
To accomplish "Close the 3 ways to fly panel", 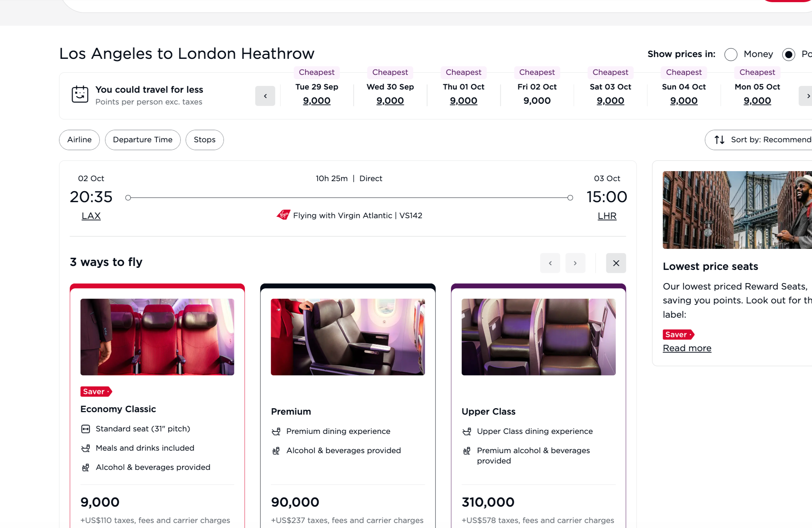I will pos(616,263).
